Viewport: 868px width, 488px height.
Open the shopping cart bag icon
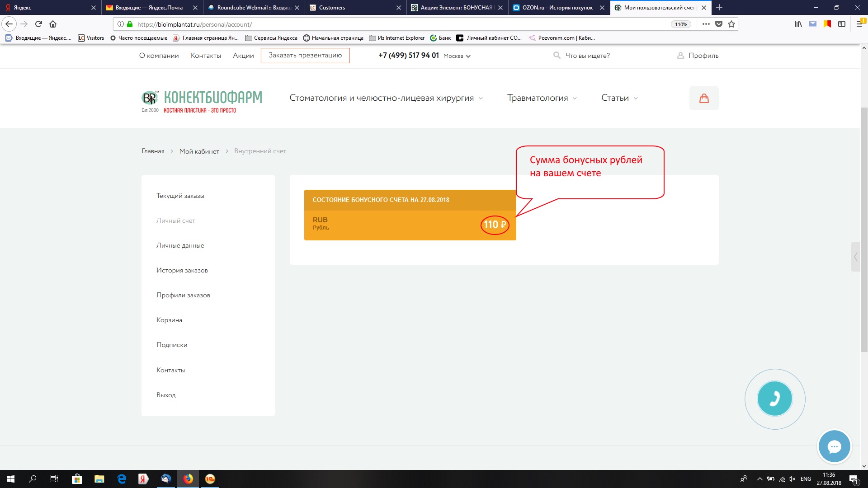pyautogui.click(x=704, y=98)
